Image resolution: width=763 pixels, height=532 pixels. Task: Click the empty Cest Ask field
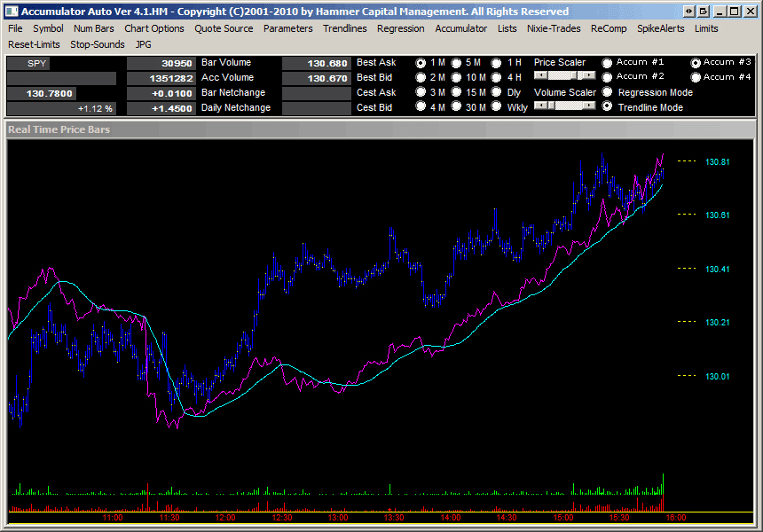317,93
